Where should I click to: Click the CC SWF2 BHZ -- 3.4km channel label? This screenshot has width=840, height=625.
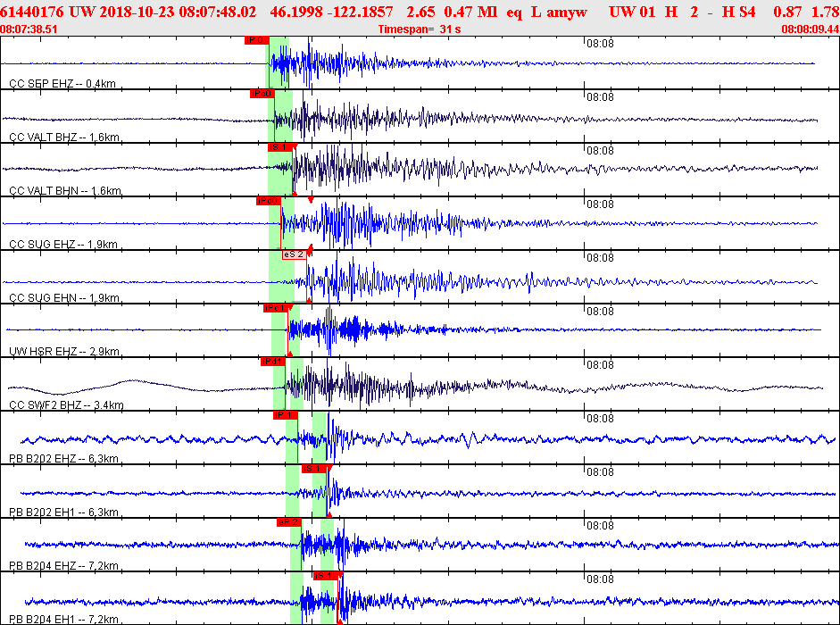click(66, 405)
